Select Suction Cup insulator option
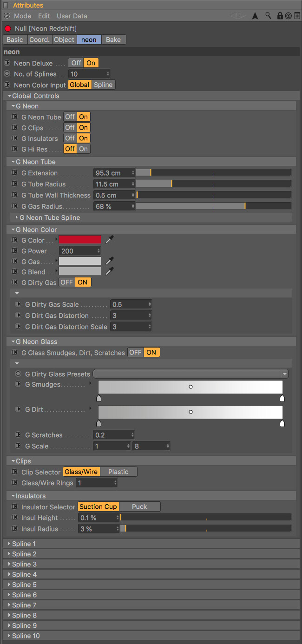Image resolution: width=302 pixels, height=644 pixels. 98,506
